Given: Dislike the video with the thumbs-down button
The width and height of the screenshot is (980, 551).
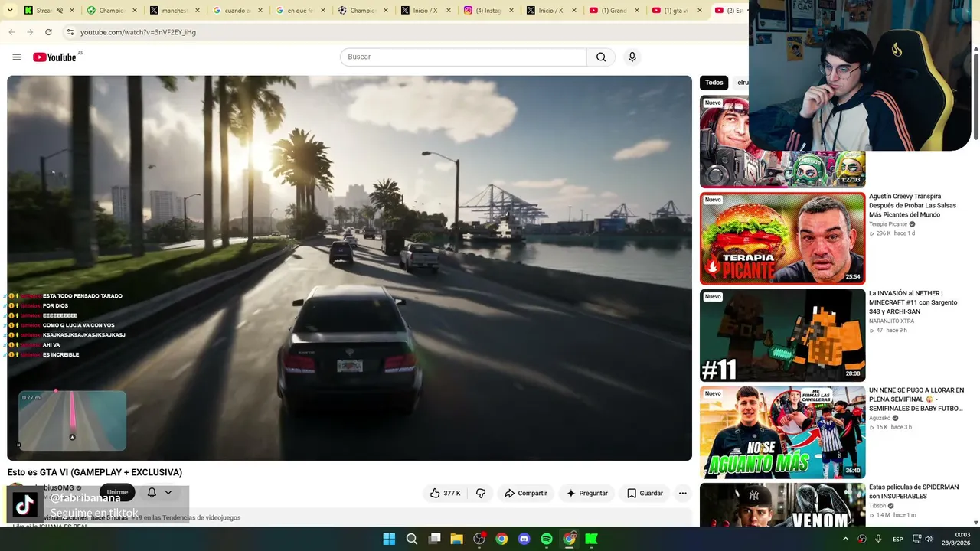Looking at the screenshot, I should pyautogui.click(x=481, y=494).
